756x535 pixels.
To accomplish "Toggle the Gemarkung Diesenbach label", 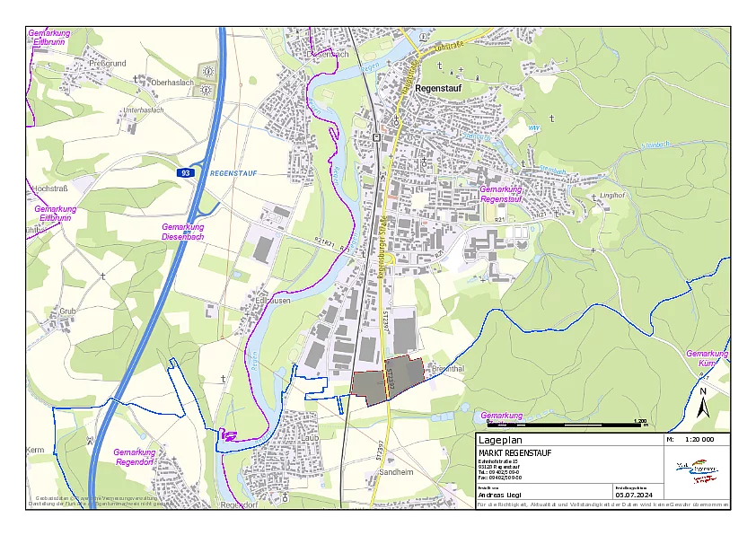I will click(184, 230).
